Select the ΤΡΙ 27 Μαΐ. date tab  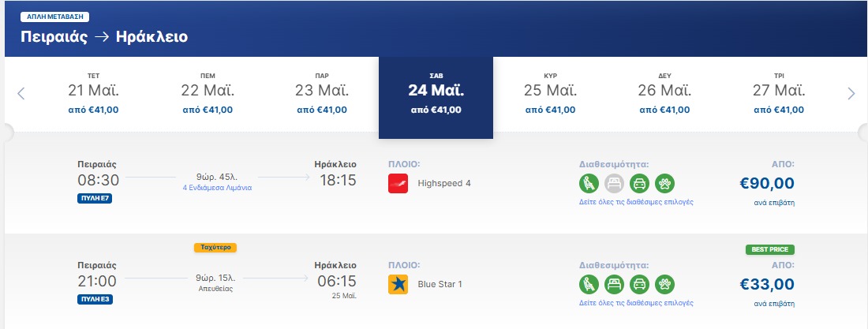779,94
